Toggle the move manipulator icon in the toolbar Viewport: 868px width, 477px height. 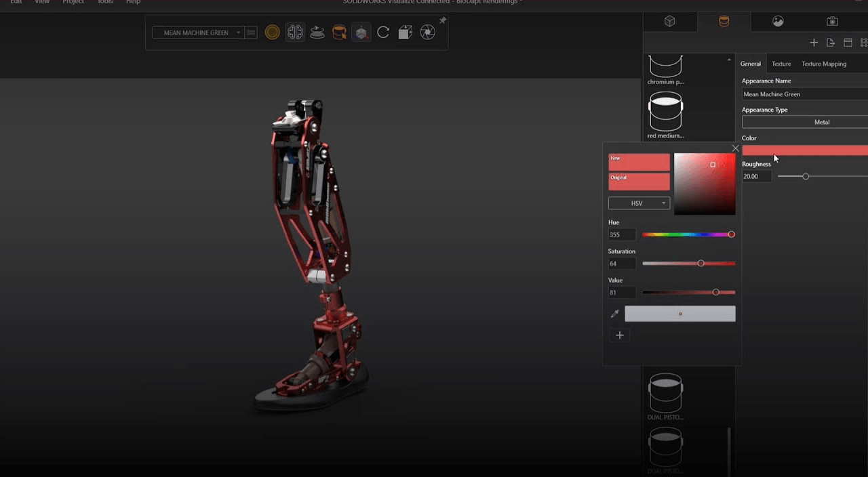pos(361,32)
